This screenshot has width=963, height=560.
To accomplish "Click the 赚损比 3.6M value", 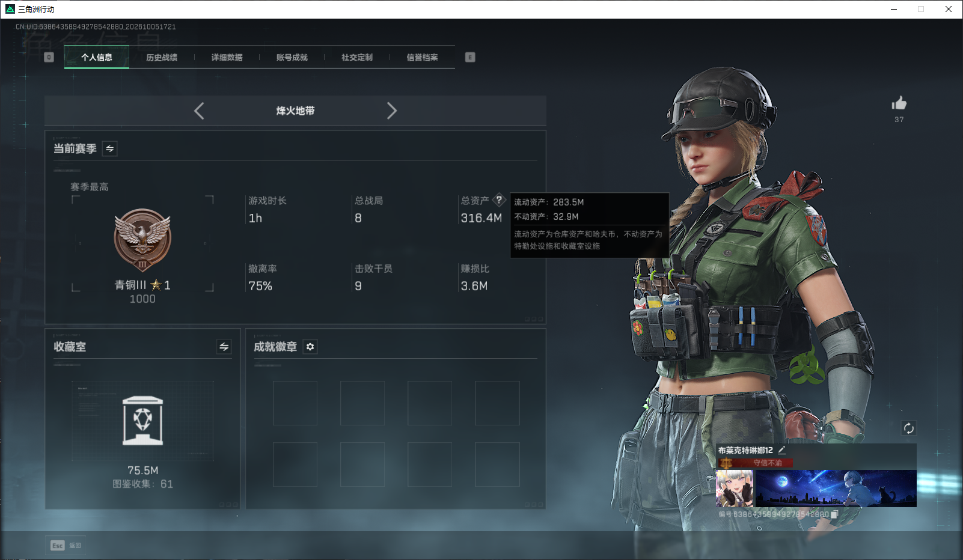I will click(474, 286).
